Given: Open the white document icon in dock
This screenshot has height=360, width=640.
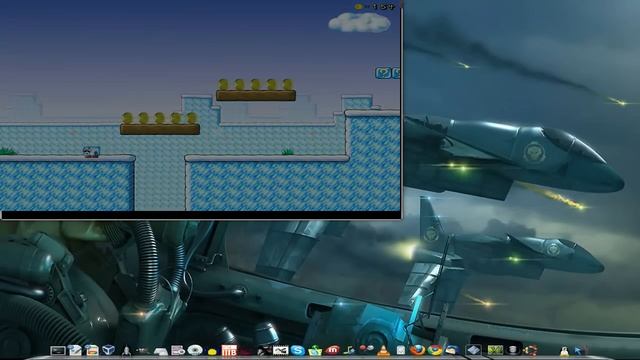Looking at the screenshot, I should (x=401, y=350).
